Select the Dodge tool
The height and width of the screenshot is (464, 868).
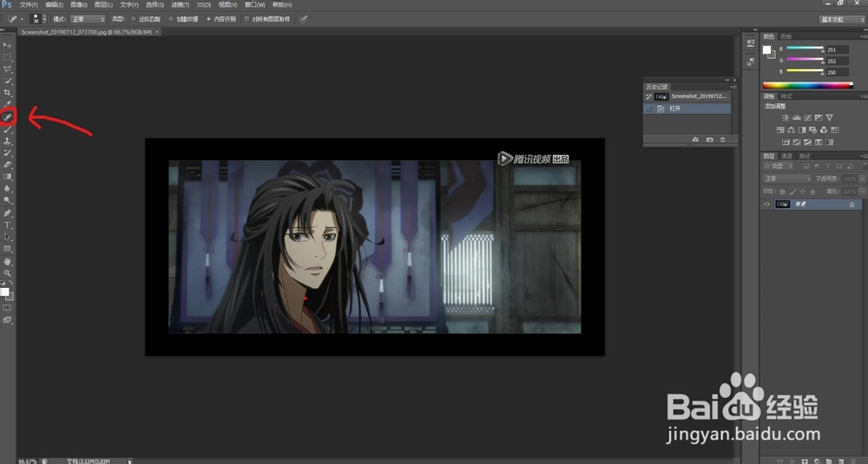[7, 200]
